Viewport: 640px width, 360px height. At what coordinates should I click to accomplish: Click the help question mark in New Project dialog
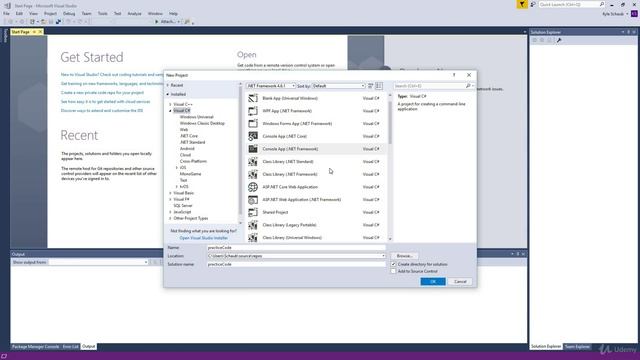454,75
